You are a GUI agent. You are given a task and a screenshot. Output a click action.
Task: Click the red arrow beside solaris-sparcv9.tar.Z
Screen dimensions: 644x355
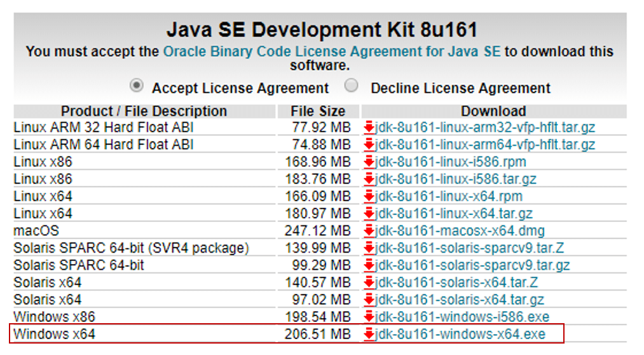coord(369,249)
